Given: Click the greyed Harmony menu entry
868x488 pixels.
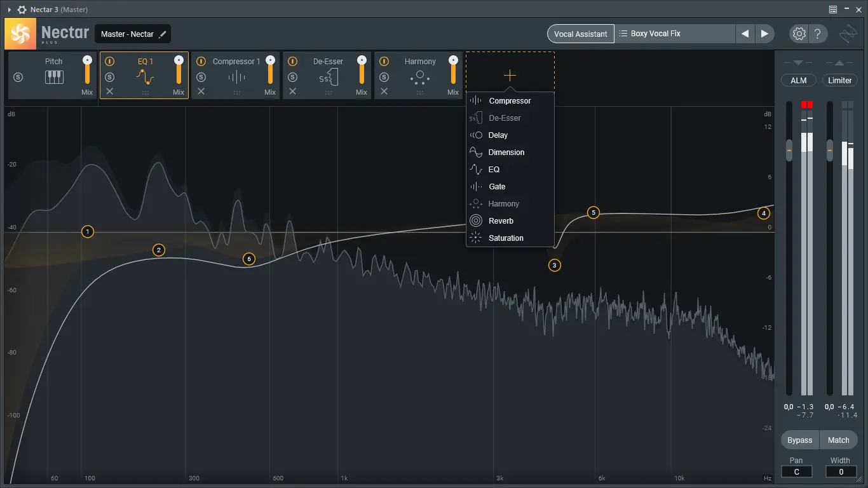Looking at the screenshot, I should pyautogui.click(x=510, y=204).
